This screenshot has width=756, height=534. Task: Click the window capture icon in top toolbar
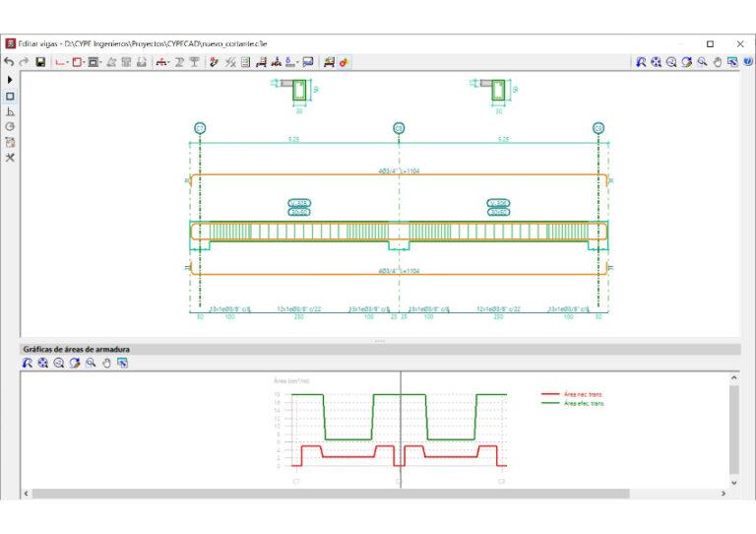coord(732,62)
